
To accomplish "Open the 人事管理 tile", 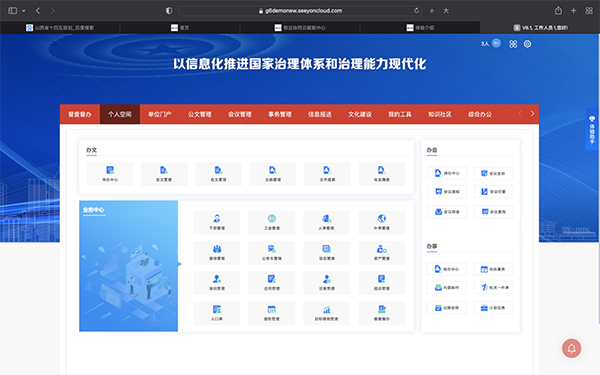I will (326, 222).
